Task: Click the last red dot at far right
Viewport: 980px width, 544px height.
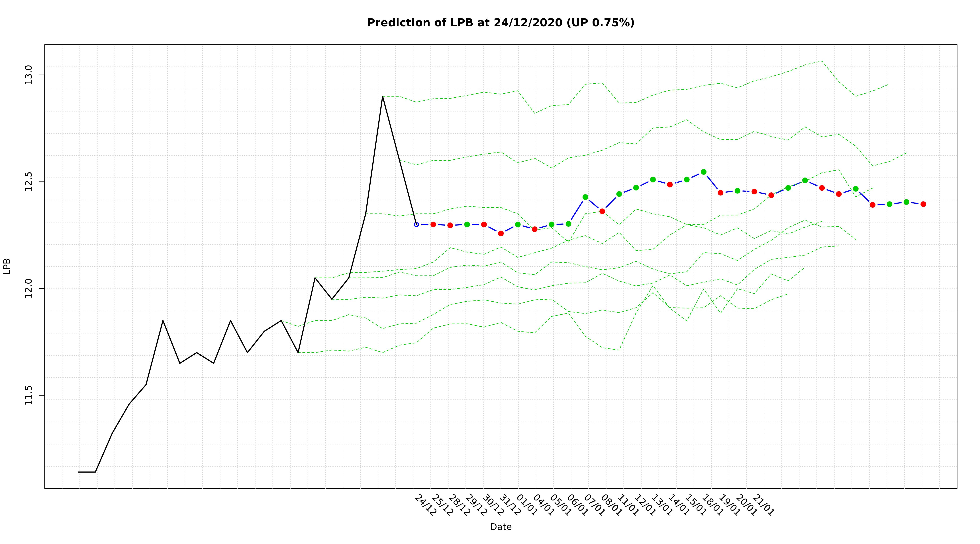Action: (923, 204)
